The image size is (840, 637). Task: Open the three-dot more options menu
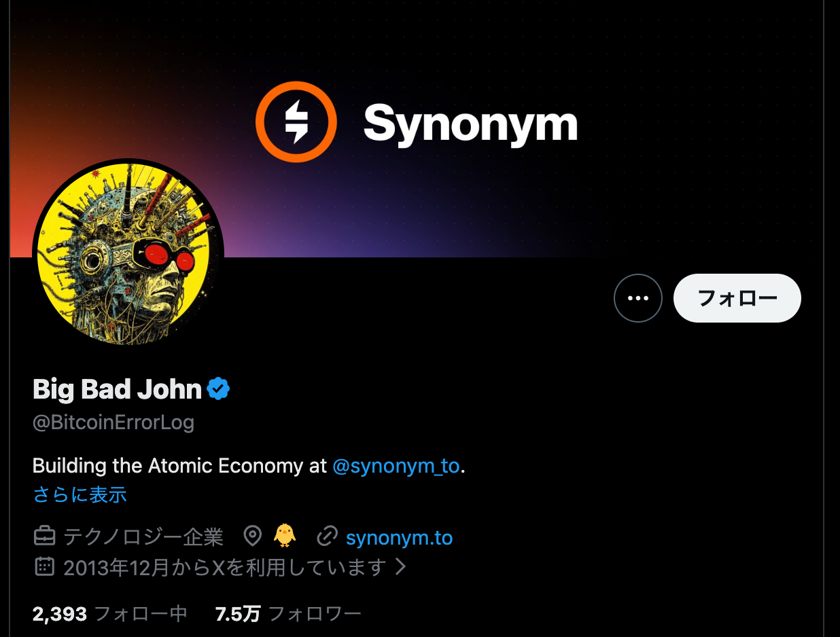[637, 298]
